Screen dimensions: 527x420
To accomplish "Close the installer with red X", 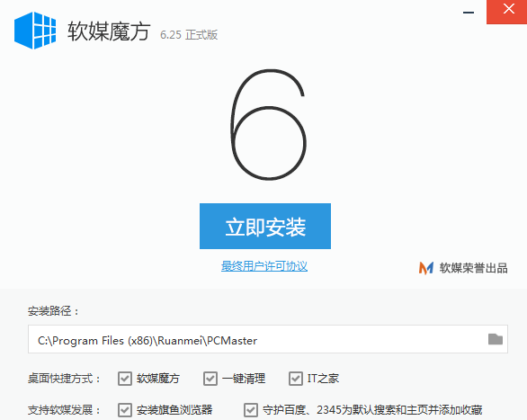I will [506, 12].
